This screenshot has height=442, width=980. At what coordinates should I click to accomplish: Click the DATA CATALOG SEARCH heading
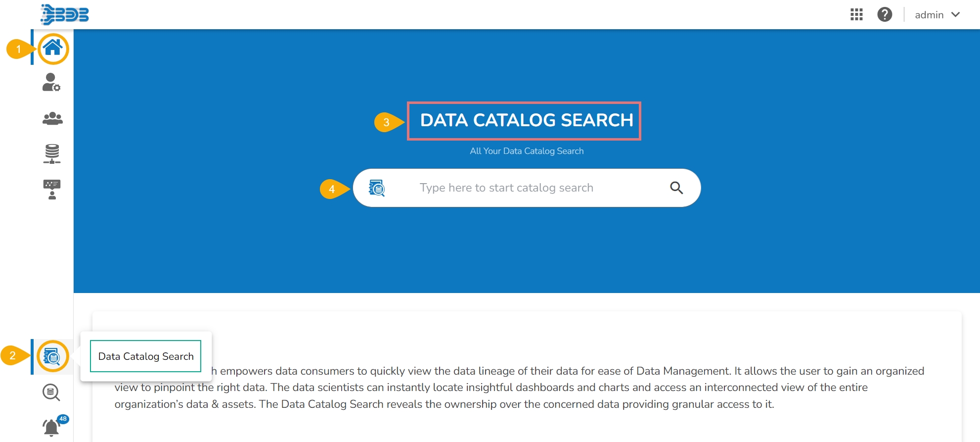coord(527,120)
